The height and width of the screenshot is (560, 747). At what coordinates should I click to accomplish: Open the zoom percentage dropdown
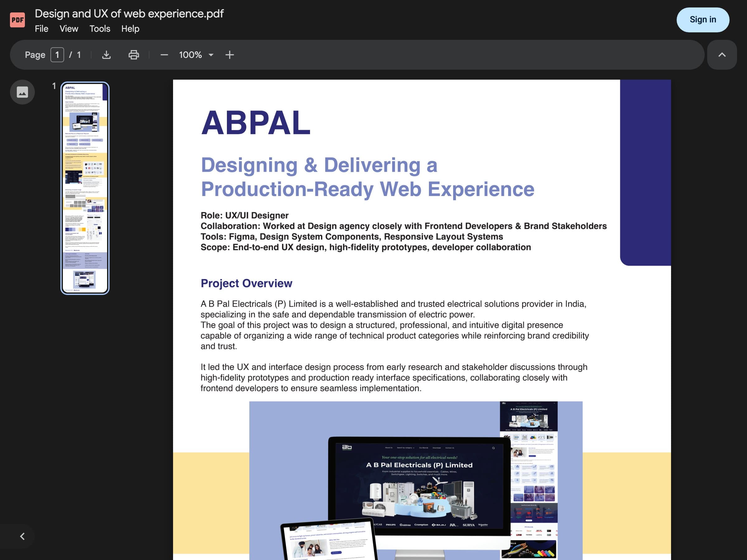(211, 54)
